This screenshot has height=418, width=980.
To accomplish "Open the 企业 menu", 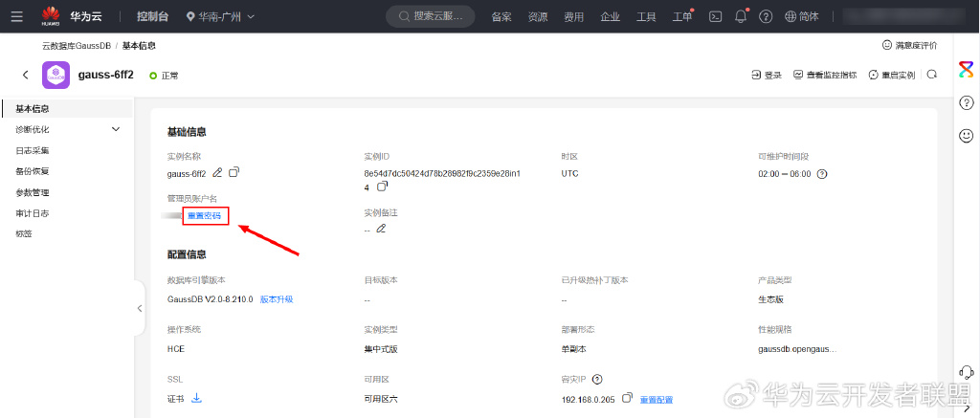I will point(610,17).
